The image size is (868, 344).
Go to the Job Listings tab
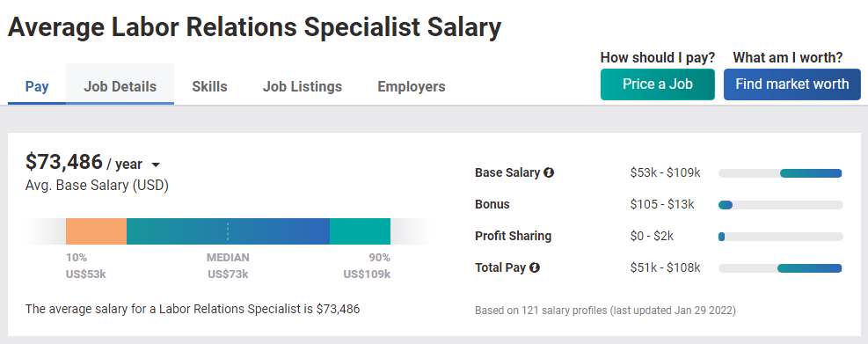(x=303, y=86)
